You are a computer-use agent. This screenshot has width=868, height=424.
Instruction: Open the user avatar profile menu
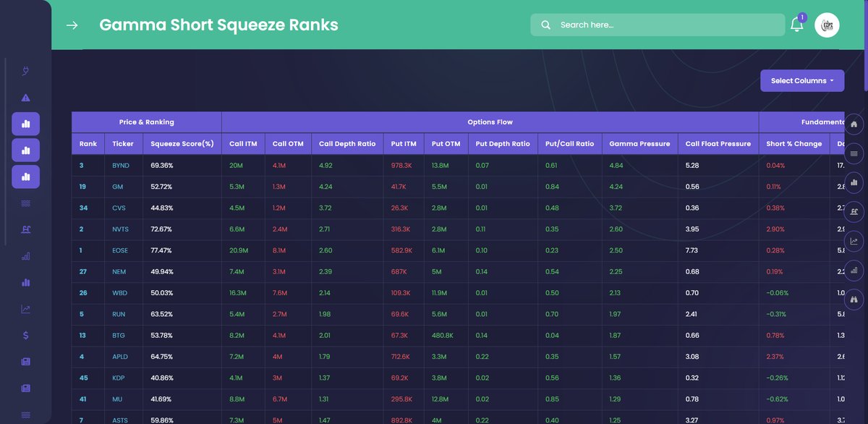coord(827,25)
